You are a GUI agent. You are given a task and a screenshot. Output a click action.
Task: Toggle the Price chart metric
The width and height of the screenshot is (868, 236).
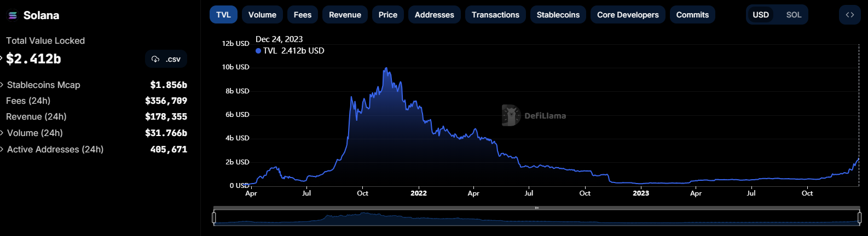(x=388, y=15)
